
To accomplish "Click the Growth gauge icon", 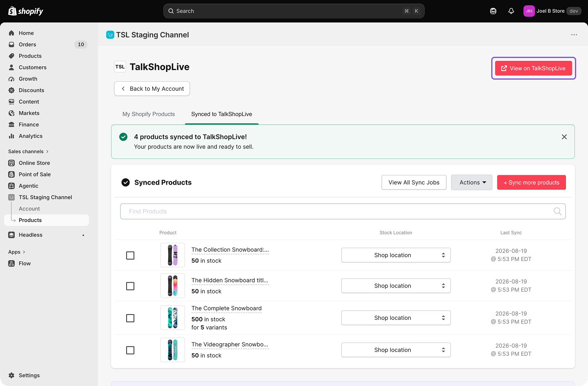I will [x=11, y=79].
